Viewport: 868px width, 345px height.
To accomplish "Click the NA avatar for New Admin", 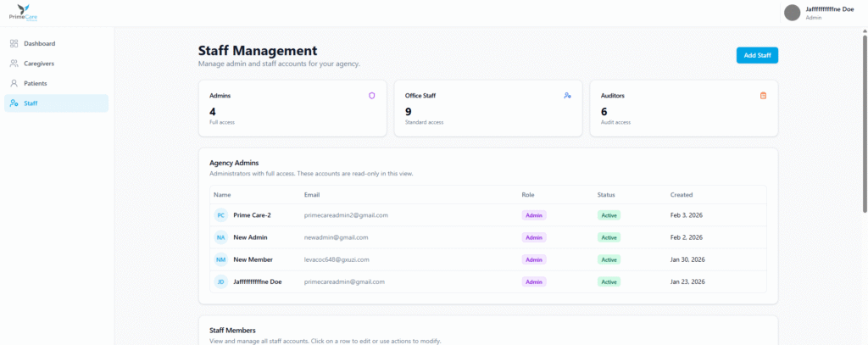I will [x=220, y=237].
